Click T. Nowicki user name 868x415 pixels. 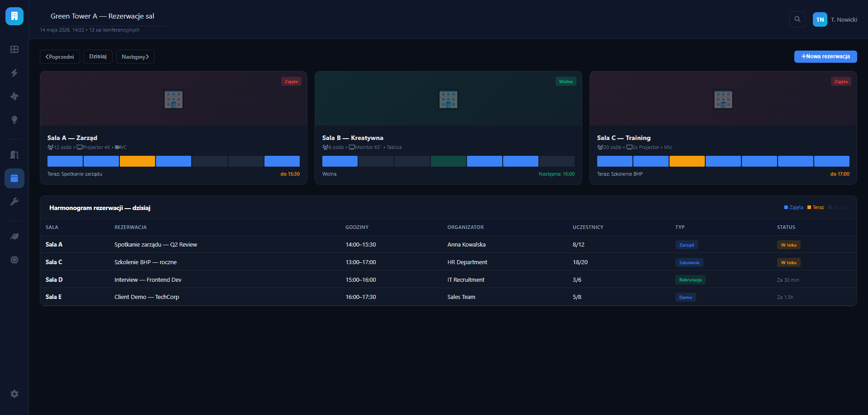click(844, 19)
